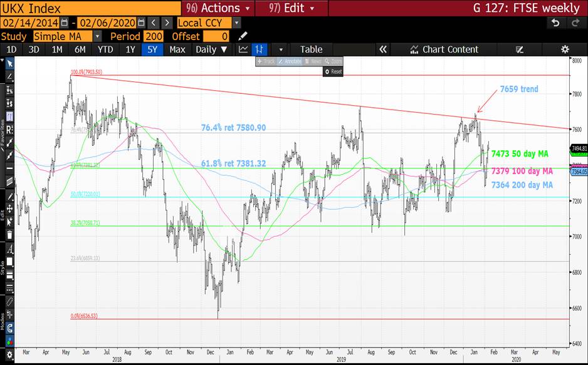588x365 pixels.
Task: Select the Max range tab
Action: [x=177, y=49]
